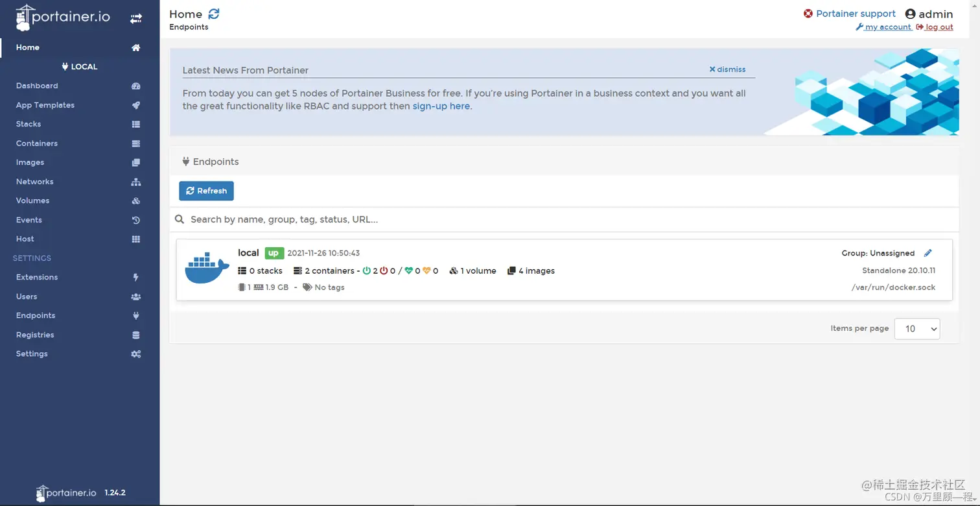This screenshot has width=980, height=506.
Task: Click the red Portainer support lifebuoy icon
Action: pyautogui.click(x=808, y=14)
